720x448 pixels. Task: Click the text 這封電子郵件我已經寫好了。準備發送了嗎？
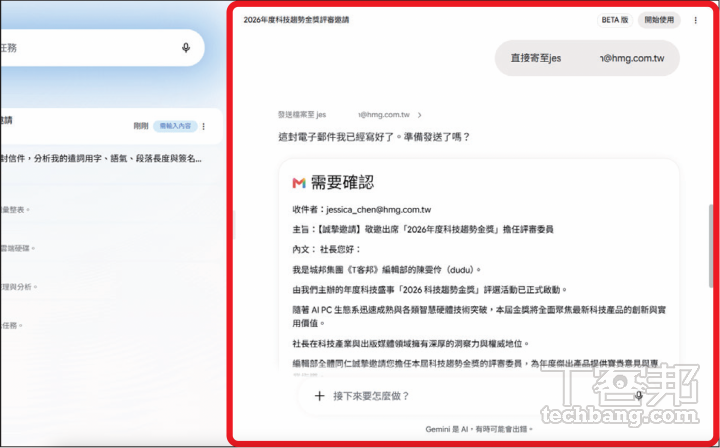[x=374, y=137]
